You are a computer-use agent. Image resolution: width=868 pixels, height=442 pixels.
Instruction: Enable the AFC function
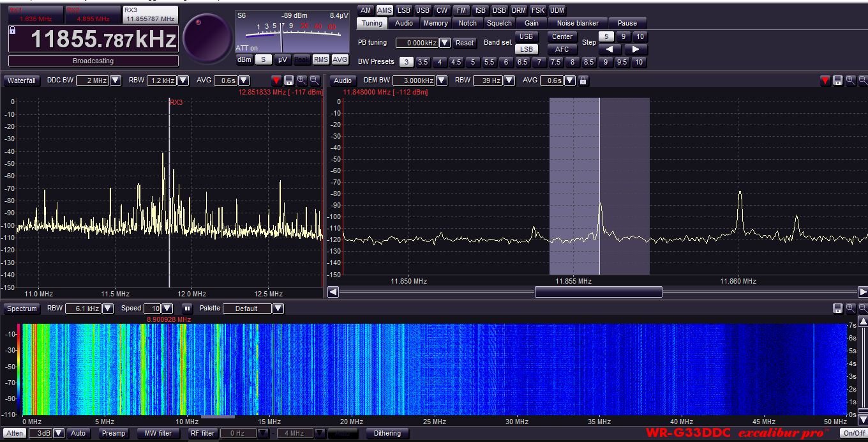[x=562, y=49]
